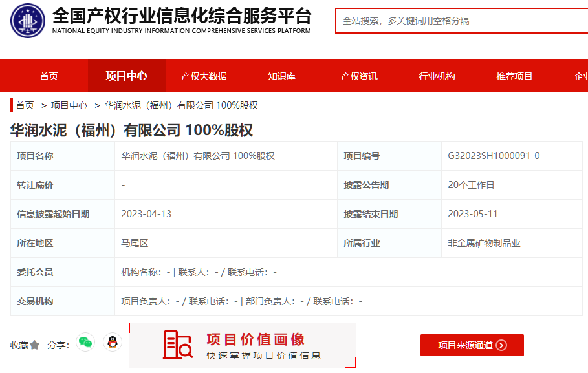
Task: Click the end date 2023-05-11
Action: click(472, 214)
